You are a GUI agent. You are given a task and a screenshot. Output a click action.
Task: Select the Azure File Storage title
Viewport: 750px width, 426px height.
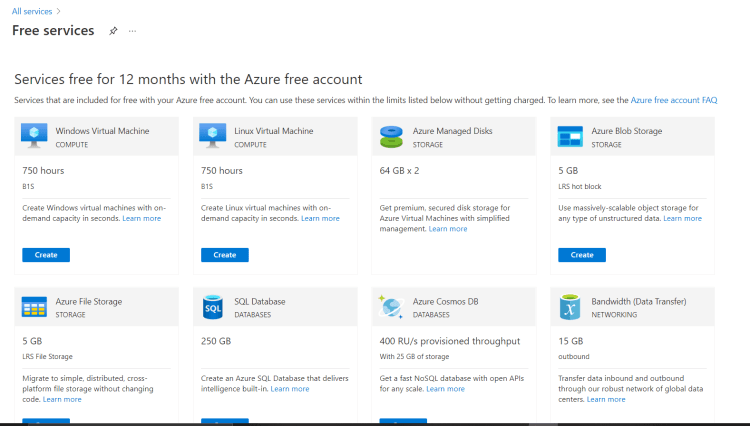tap(88, 302)
